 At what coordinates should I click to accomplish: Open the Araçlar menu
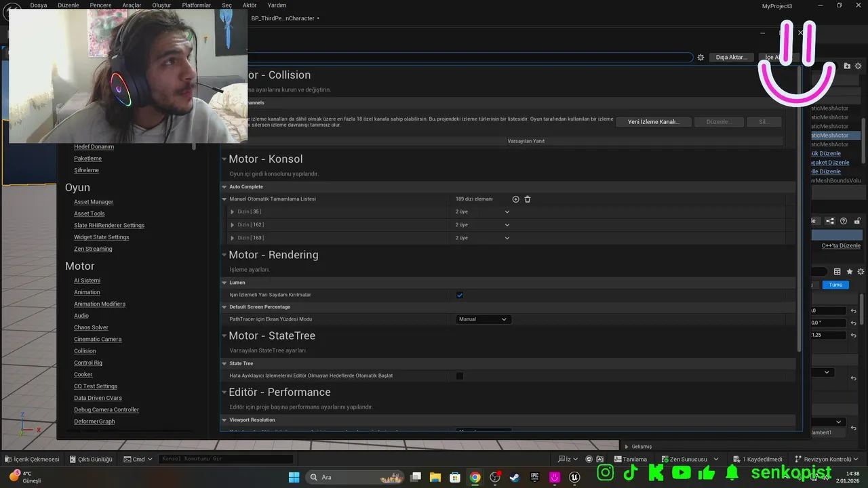pos(132,5)
